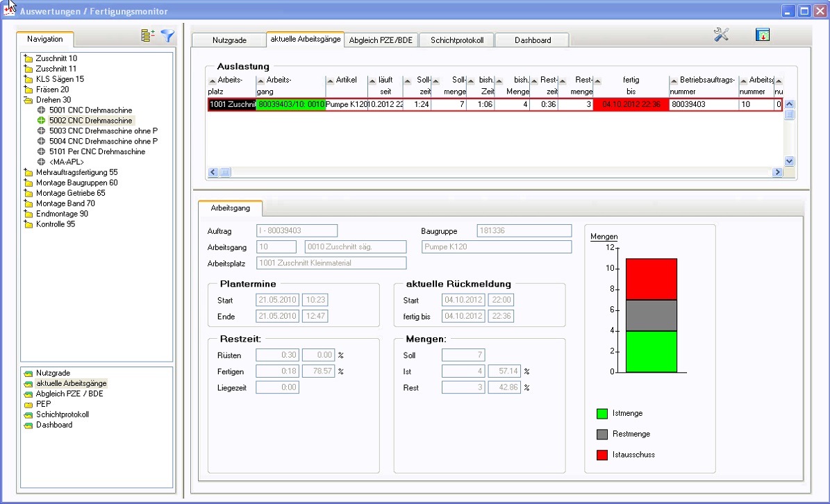Expand the Kontrolle 95 folder
Screen dimensions: 830x504
28,224
